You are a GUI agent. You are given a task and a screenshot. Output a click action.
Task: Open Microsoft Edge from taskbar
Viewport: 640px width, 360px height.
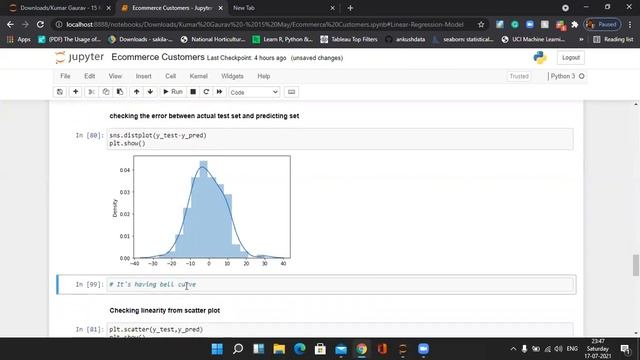click(x=300, y=349)
